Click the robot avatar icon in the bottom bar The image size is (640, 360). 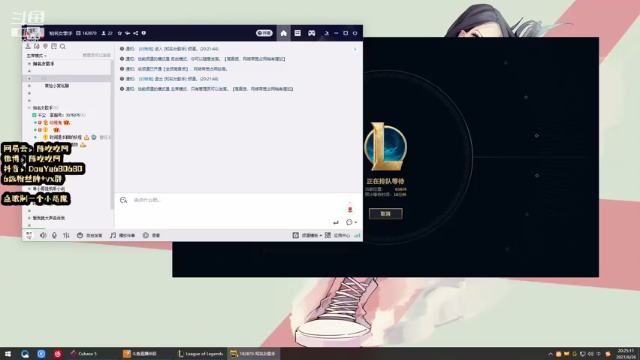point(29,235)
